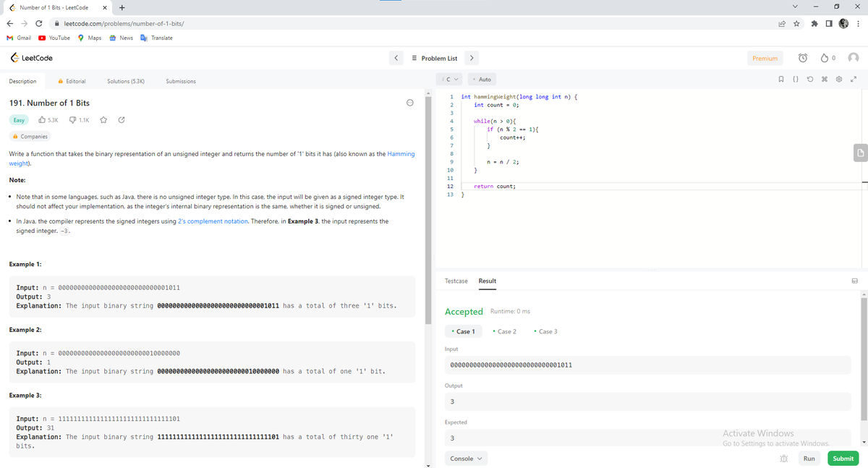Open the Problem List
Image resolution: width=868 pixels, height=468 pixels.
tap(434, 58)
